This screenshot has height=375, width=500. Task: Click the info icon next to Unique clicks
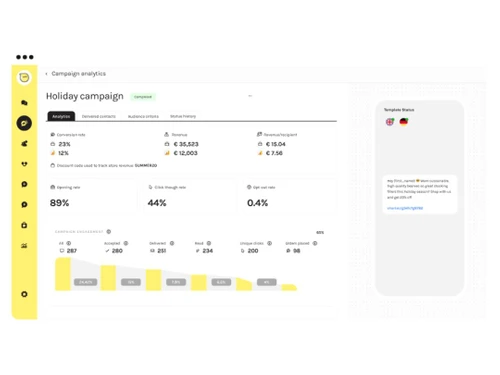pyautogui.click(x=269, y=243)
